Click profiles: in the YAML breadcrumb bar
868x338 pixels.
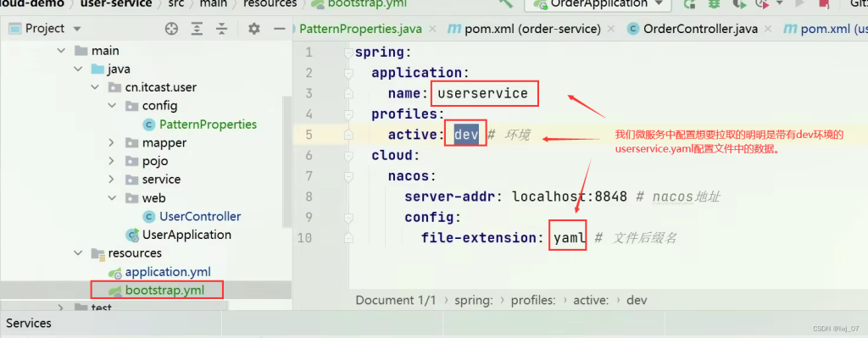(x=533, y=301)
